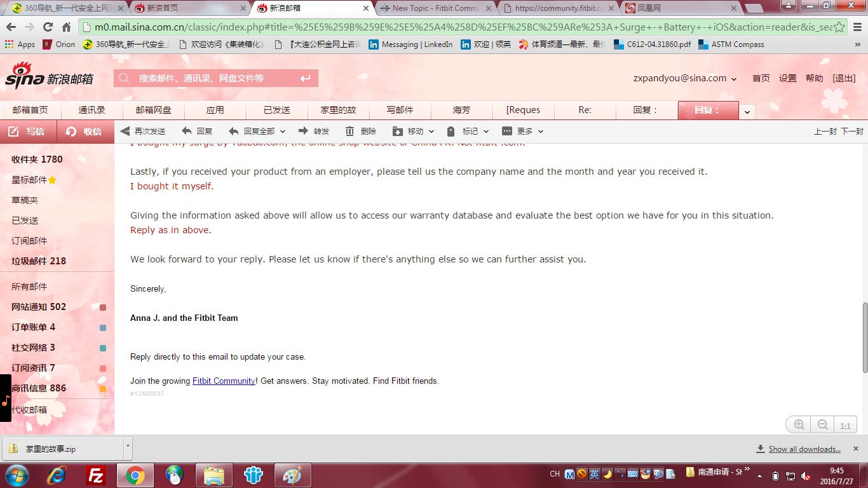Click the Windows Start button

point(16,475)
